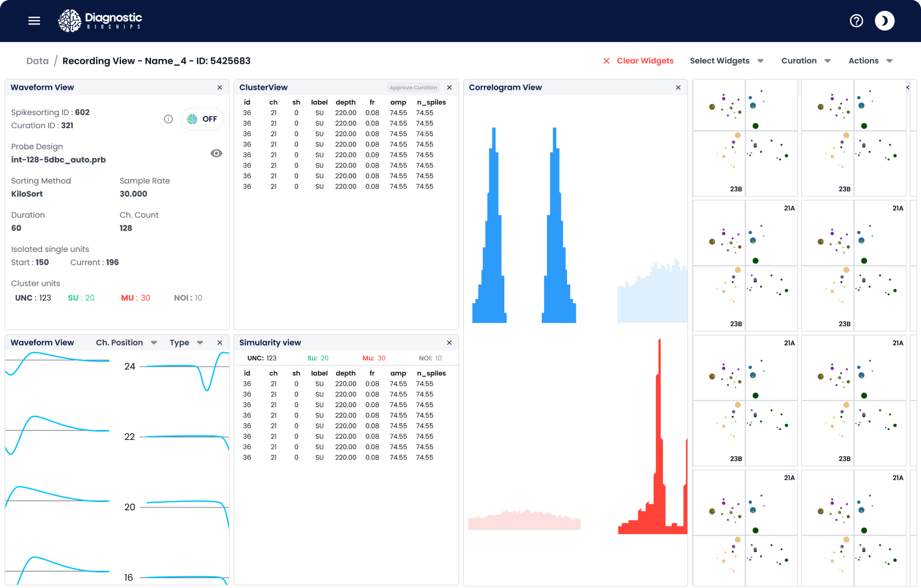
Task: Expand the Select Widgets dropdown
Action: pyautogui.click(x=726, y=61)
